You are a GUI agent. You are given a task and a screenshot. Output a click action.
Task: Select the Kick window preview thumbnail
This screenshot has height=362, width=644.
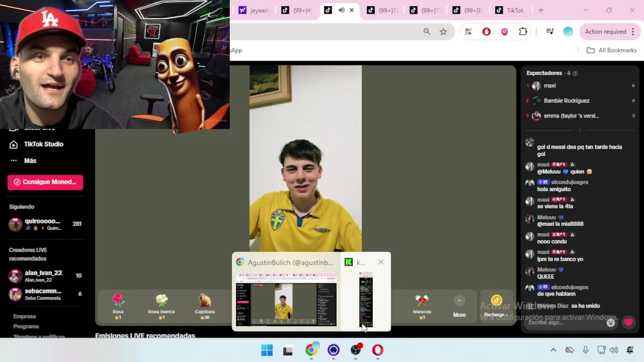click(366, 300)
